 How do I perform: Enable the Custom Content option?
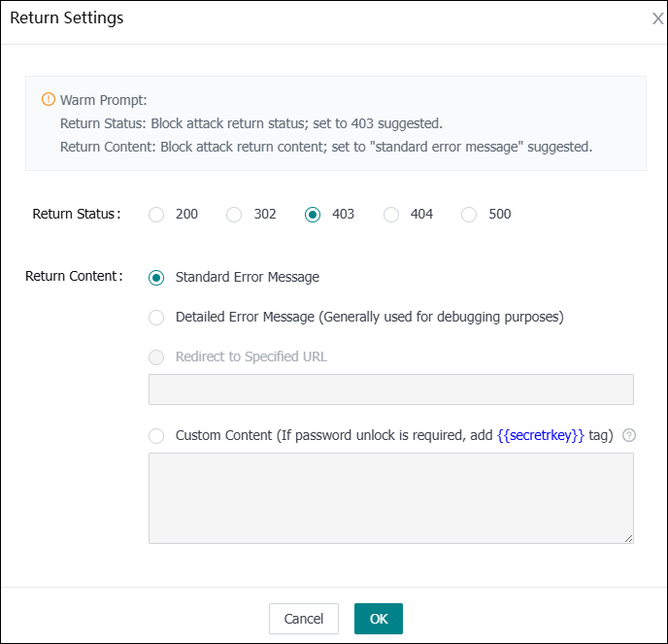coord(156,435)
